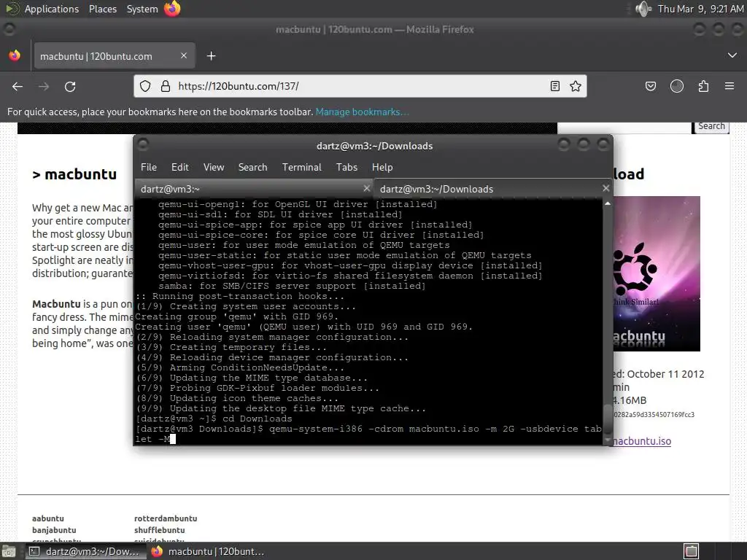Viewport: 747px width, 560px height.
Task: Click the site padlock security icon
Action: pos(166,86)
